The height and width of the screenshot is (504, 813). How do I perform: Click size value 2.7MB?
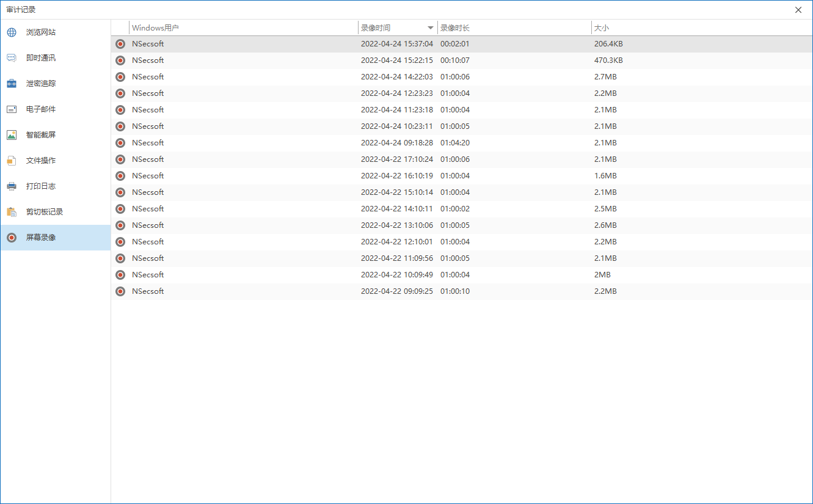click(605, 77)
